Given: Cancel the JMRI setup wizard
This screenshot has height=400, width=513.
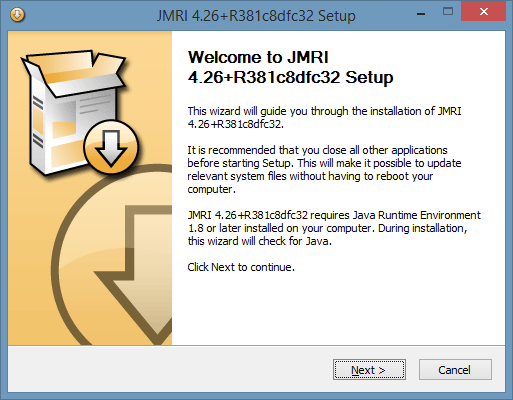Looking at the screenshot, I should (455, 370).
